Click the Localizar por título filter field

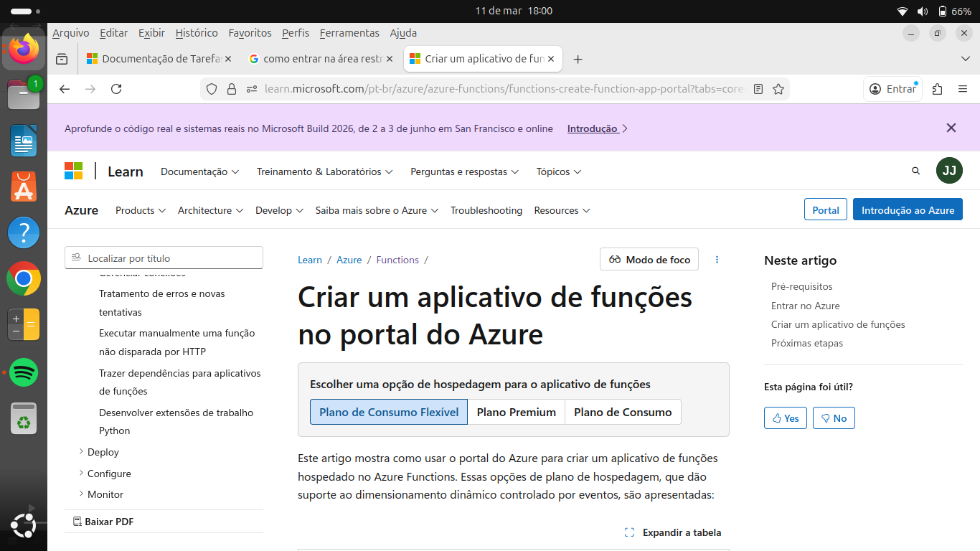[x=164, y=258]
